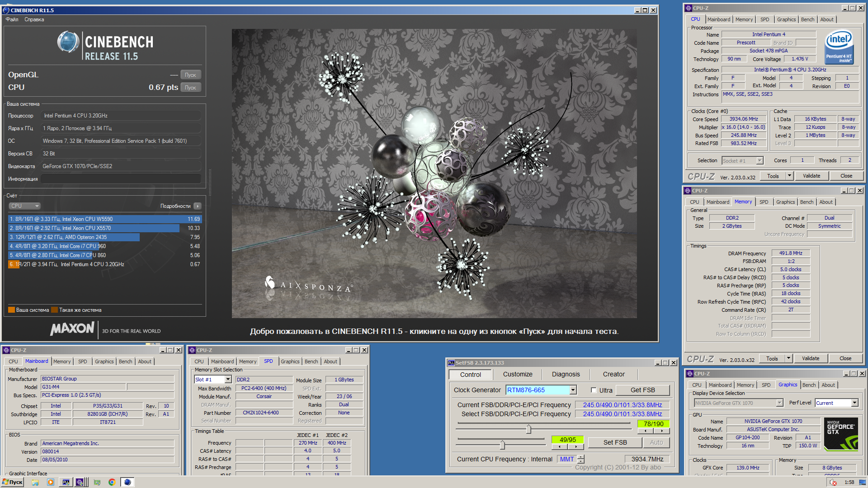Click the Cinebench R11.5 title bar icon
Viewport: 868px width, 488px height.
click(6, 10)
